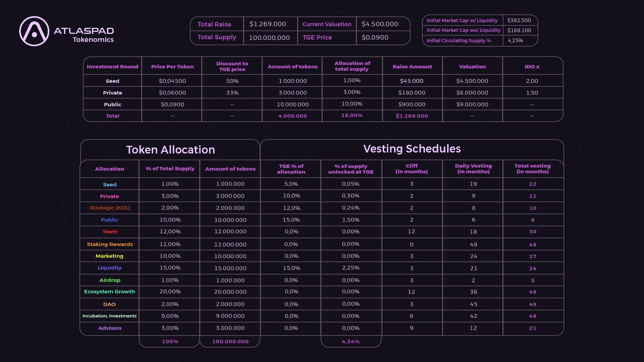
Task: Click the Current Valuation label cell
Action: (327, 24)
